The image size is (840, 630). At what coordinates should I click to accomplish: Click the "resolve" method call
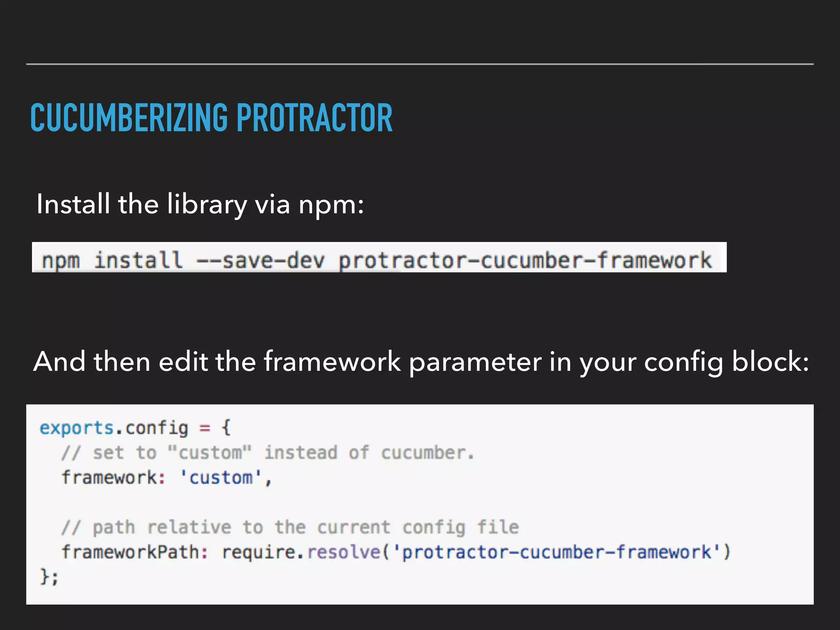(x=344, y=552)
